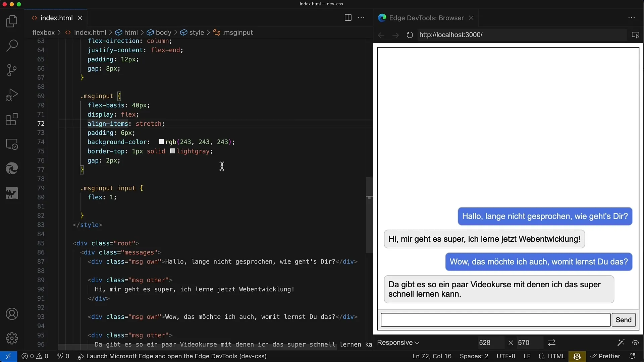Click line number 72 in the gutter
The height and width of the screenshot is (362, 644).
point(41,124)
